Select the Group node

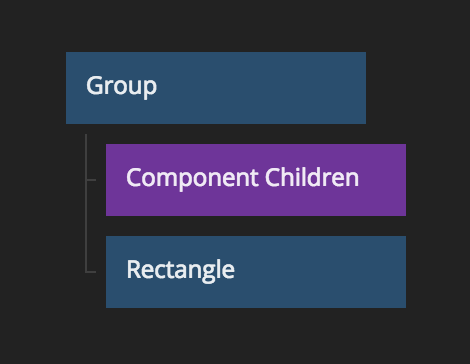pyautogui.click(x=216, y=88)
